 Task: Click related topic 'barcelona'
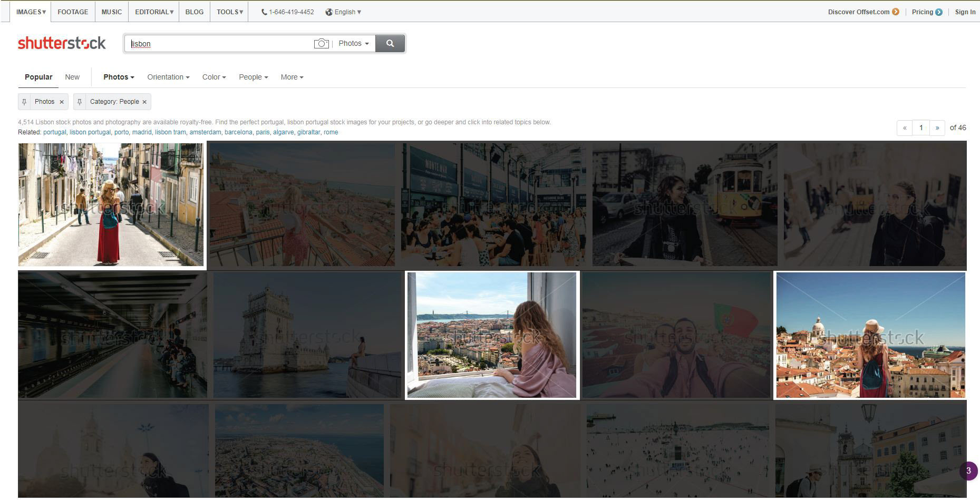tap(238, 132)
